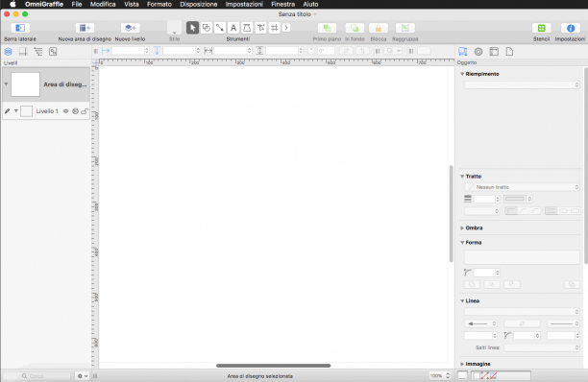Toggle Livello 1 visibility eye

(x=65, y=111)
